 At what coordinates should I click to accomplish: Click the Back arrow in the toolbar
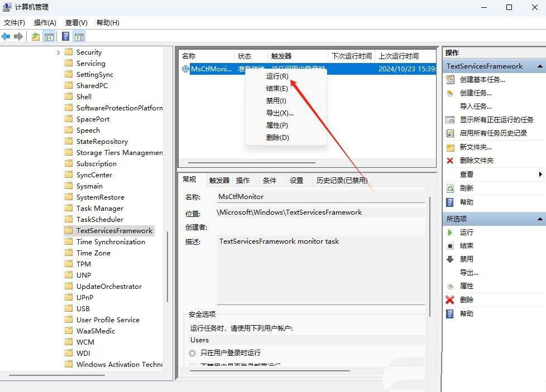point(6,37)
